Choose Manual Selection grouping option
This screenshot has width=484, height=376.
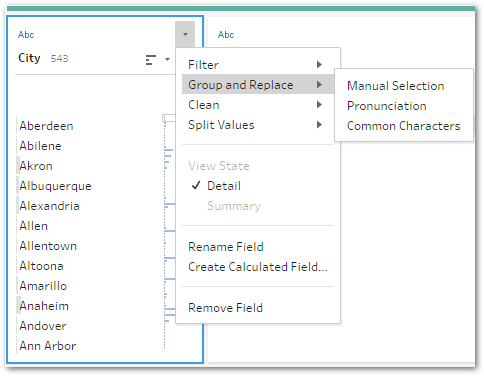(x=395, y=86)
